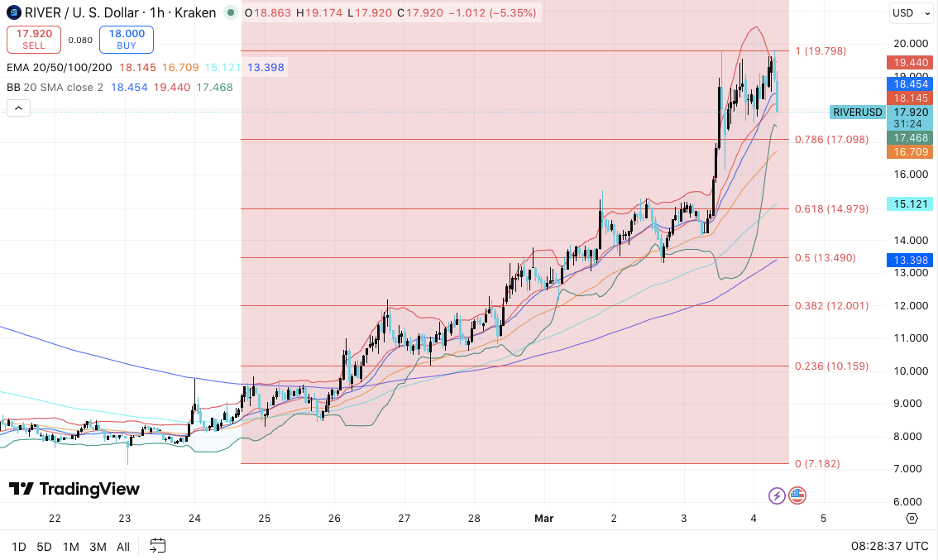938x560 pixels.
Task: Collapse the legend using the up-chevron
Action: [18, 108]
